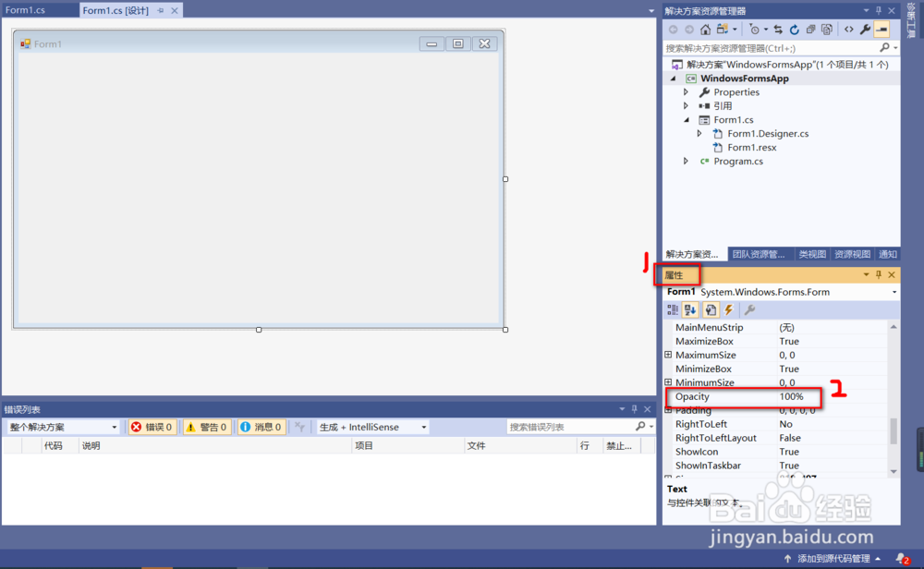
Task: Toggle the 错误 0 filter button
Action: (x=152, y=427)
